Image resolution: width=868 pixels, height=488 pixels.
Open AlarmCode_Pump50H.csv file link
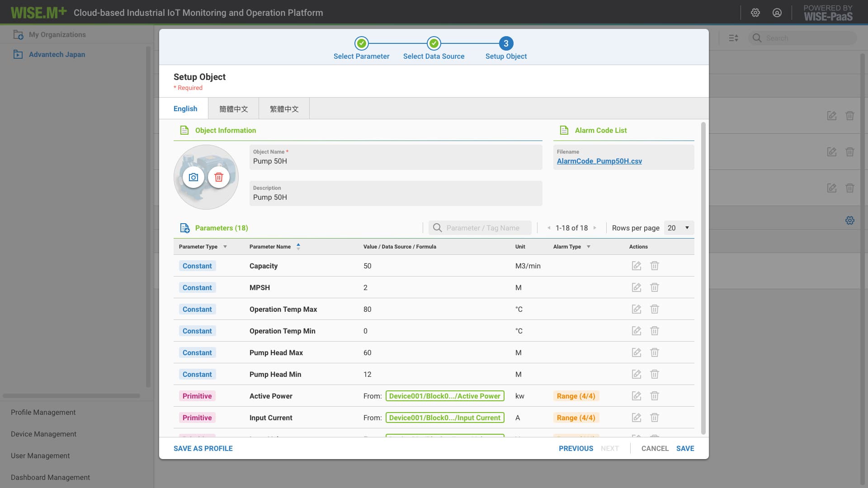click(x=599, y=161)
